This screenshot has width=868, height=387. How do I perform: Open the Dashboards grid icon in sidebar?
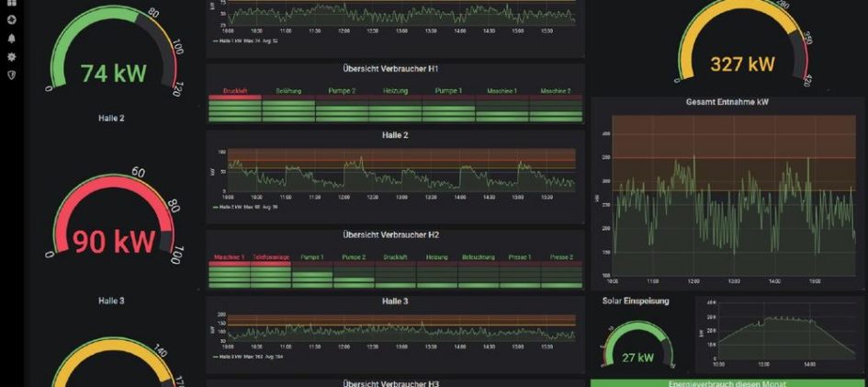[x=12, y=2]
